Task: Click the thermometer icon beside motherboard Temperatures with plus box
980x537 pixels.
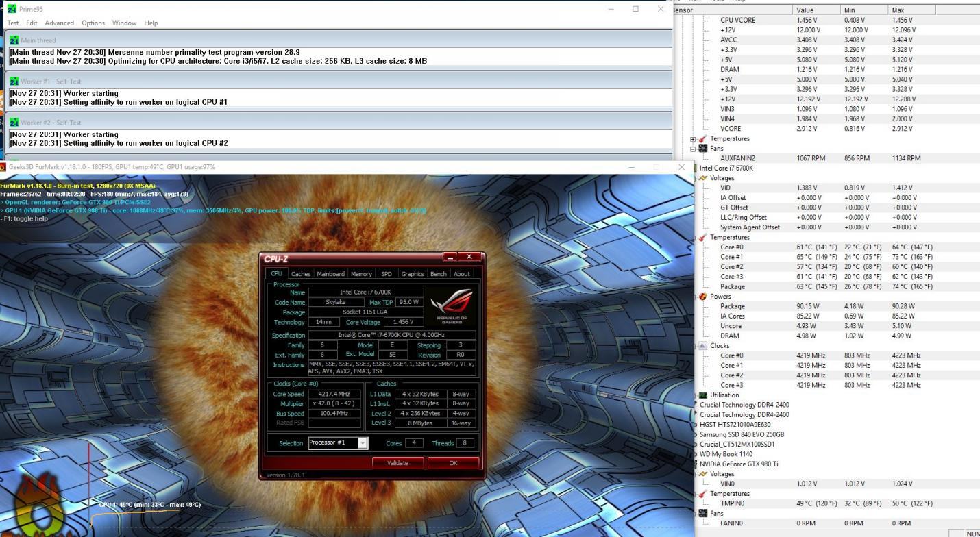Action: point(702,139)
